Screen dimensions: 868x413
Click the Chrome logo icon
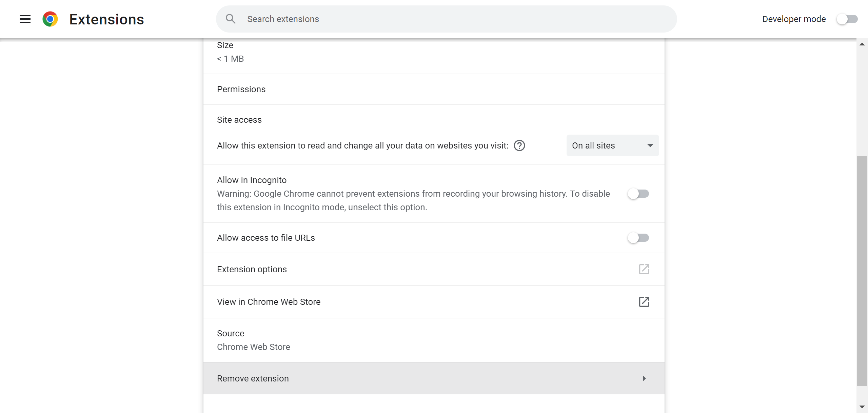[50, 19]
